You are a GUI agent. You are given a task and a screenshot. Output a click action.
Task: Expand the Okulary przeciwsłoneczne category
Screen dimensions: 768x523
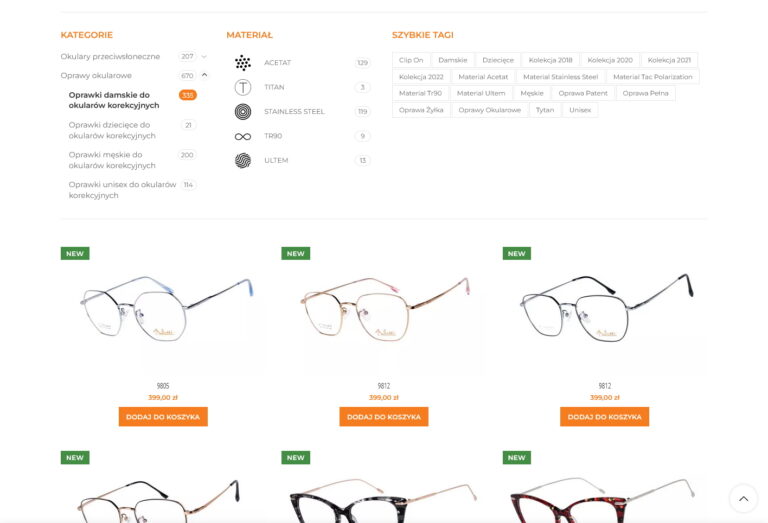(204, 56)
